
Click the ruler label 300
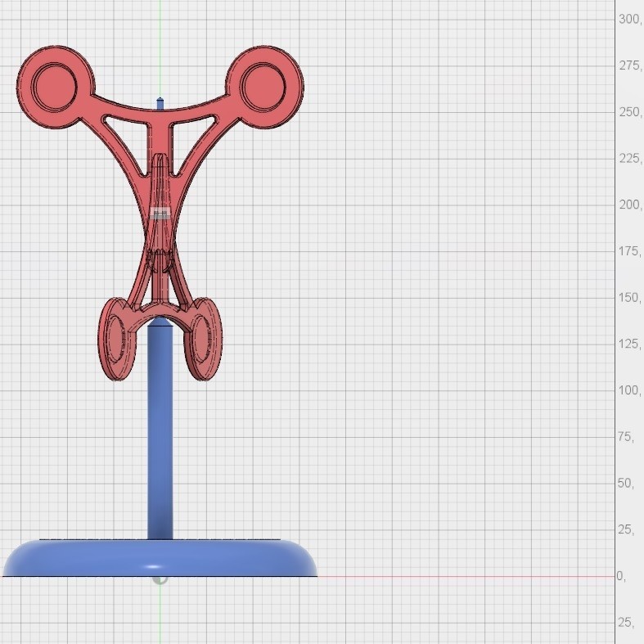pos(629,19)
